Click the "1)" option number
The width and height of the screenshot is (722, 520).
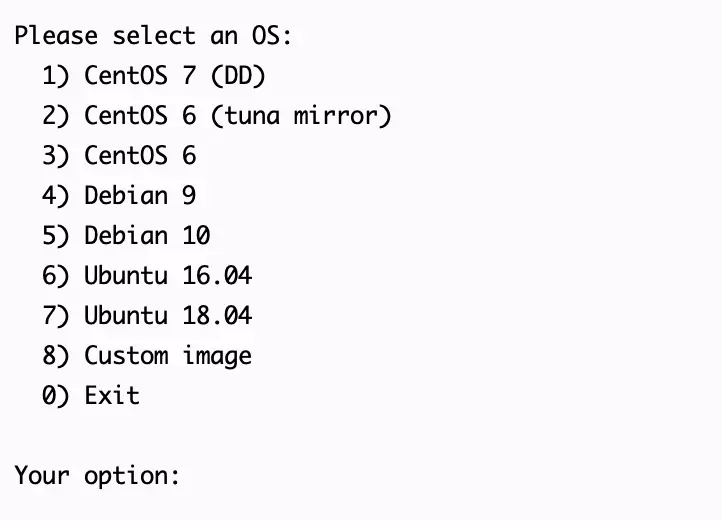tap(56, 76)
